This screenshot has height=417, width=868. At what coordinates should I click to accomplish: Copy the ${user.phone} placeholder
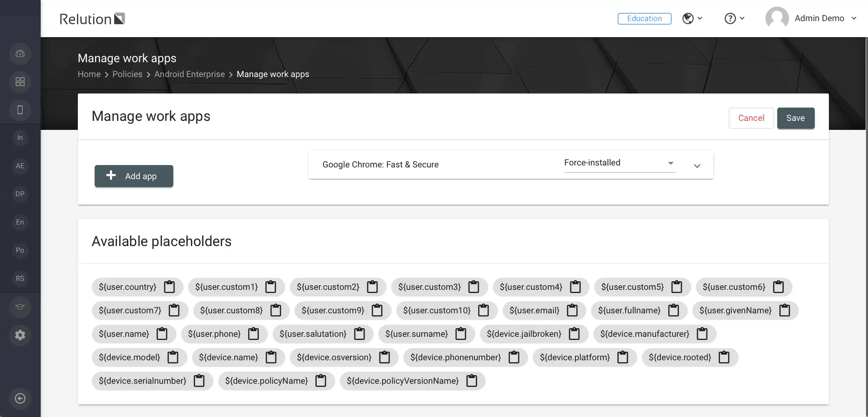coord(253,334)
